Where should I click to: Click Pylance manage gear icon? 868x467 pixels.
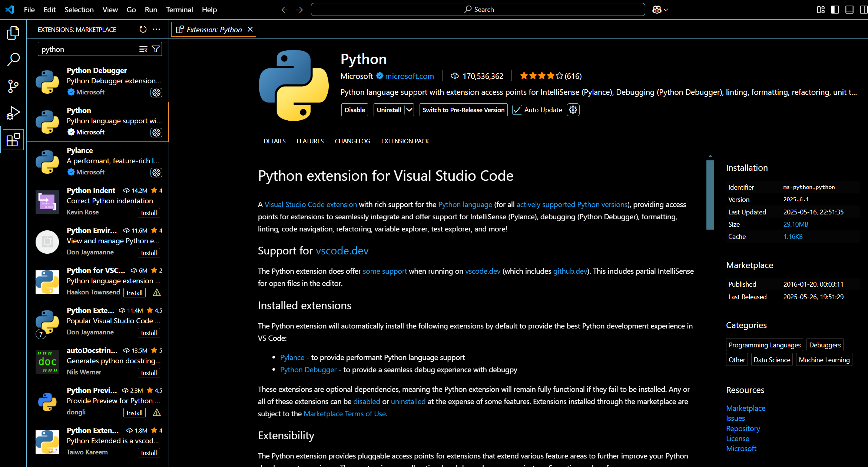point(156,173)
